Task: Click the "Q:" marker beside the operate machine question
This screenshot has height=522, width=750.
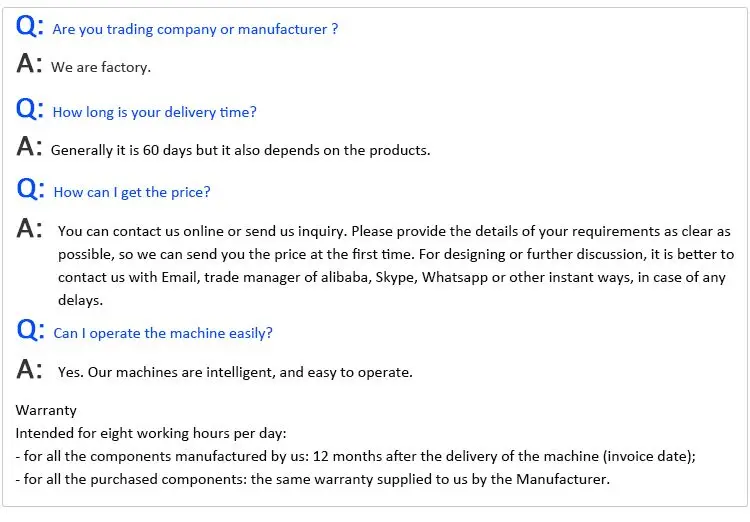Action: 30,331
